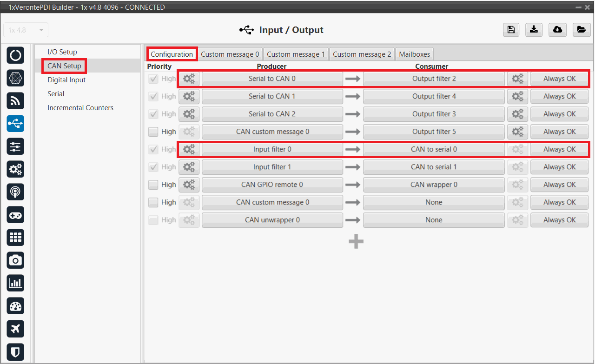Toggle High priority checkbox for Output filter 5 row
The height and width of the screenshot is (364, 595).
coord(153,132)
